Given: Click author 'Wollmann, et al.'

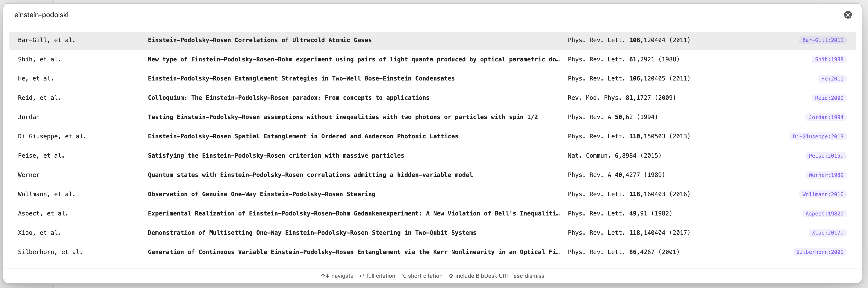Looking at the screenshot, I should 47,194.
